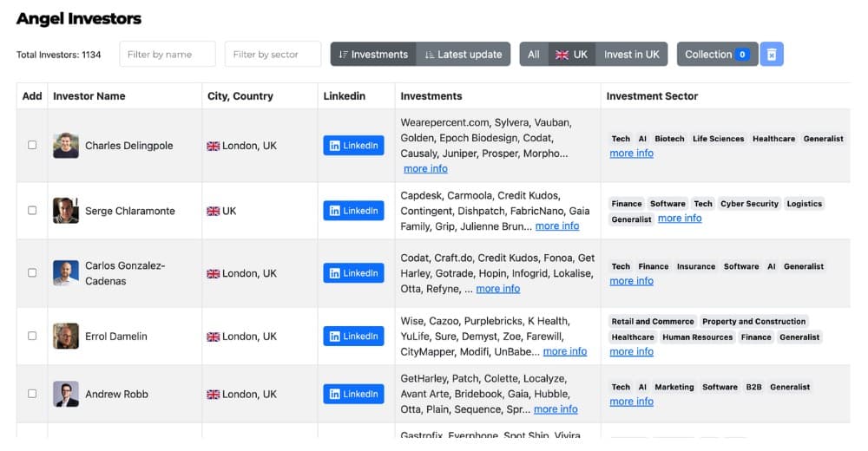The width and height of the screenshot is (868, 451).
Task: Sort by Latest update
Action: 464,55
